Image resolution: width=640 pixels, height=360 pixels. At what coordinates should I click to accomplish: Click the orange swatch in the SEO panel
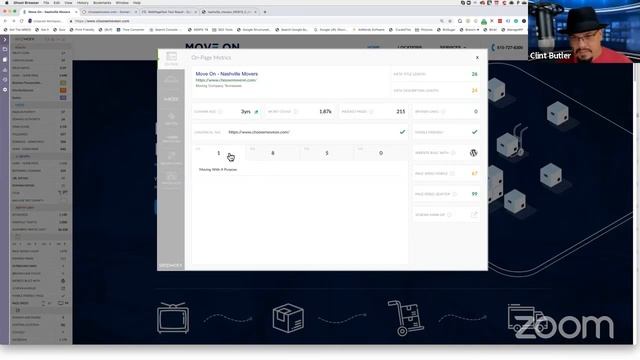pos(63,90)
